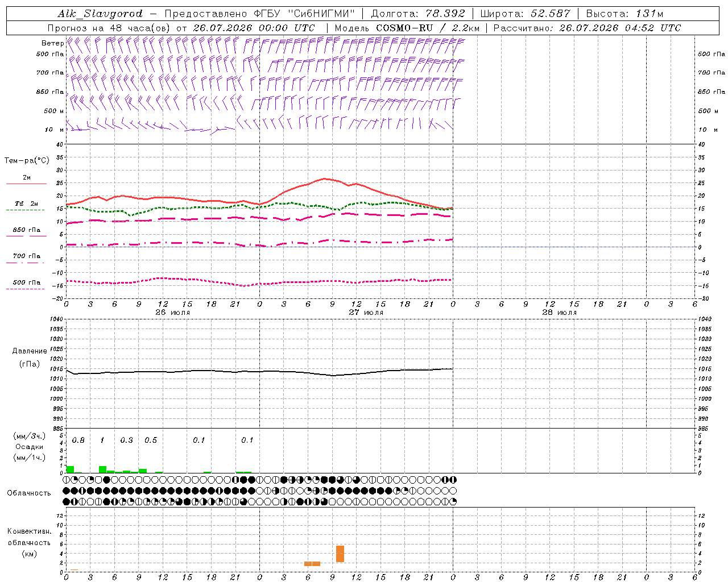The height and width of the screenshot is (582, 728).
Task: Click the 2м temperature legend line
Action: tap(26, 180)
